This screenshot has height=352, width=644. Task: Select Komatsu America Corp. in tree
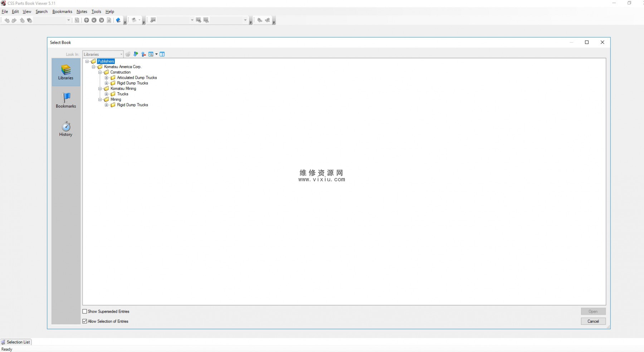(123, 67)
